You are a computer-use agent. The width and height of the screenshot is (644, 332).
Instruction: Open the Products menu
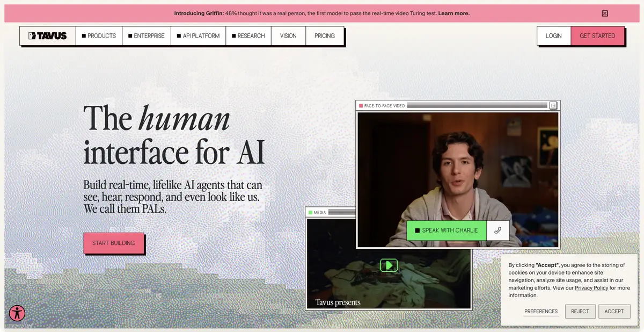pos(99,36)
